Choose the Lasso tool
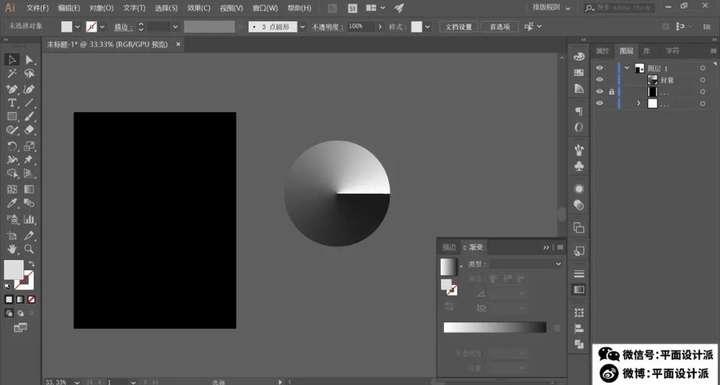The height and width of the screenshot is (385, 720). coord(29,74)
